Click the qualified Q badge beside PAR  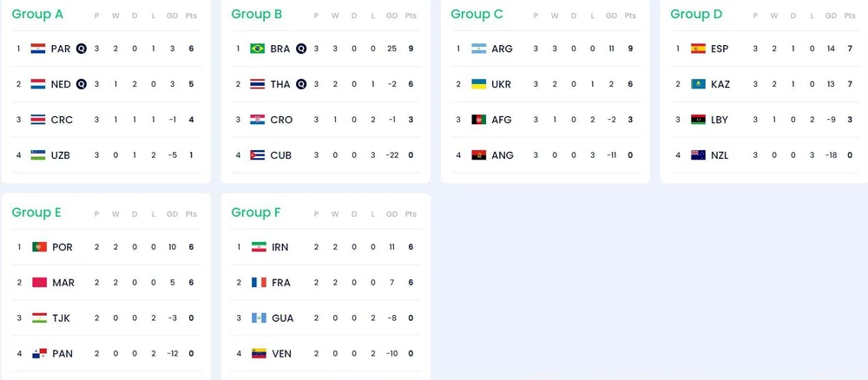[82, 49]
